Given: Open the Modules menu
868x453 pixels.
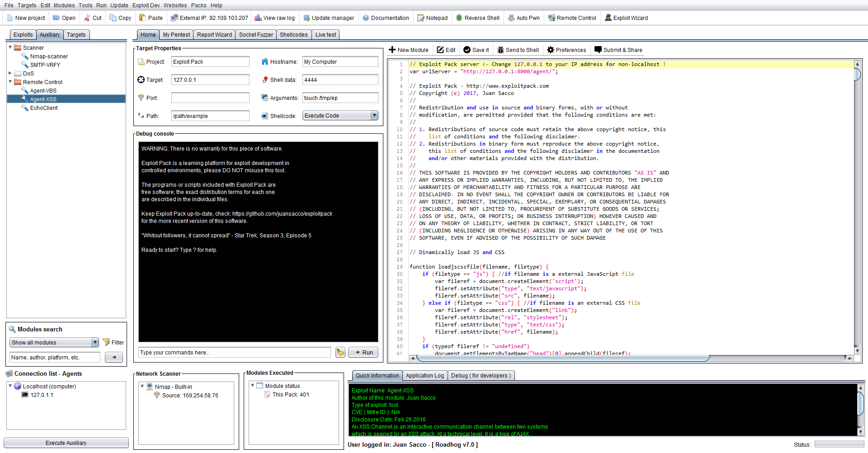Looking at the screenshot, I should [x=64, y=5].
